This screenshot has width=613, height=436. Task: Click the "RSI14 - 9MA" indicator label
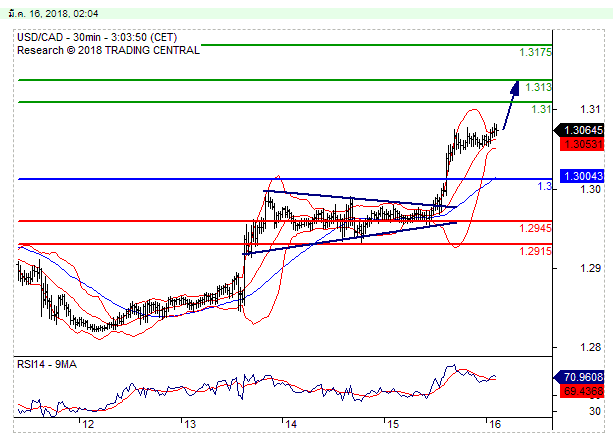(x=47, y=364)
